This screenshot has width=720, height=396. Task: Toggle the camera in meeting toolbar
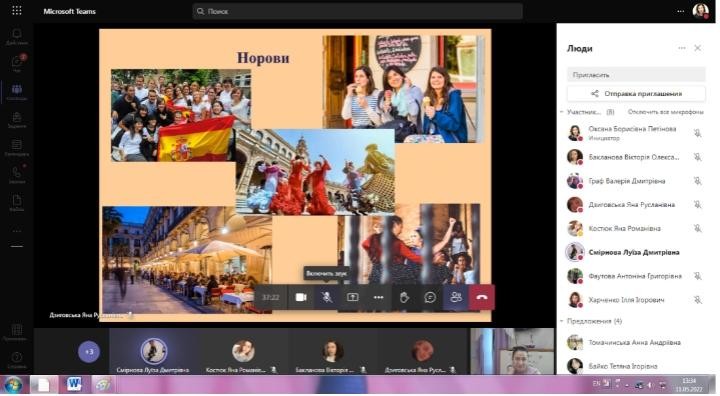pyautogui.click(x=301, y=298)
